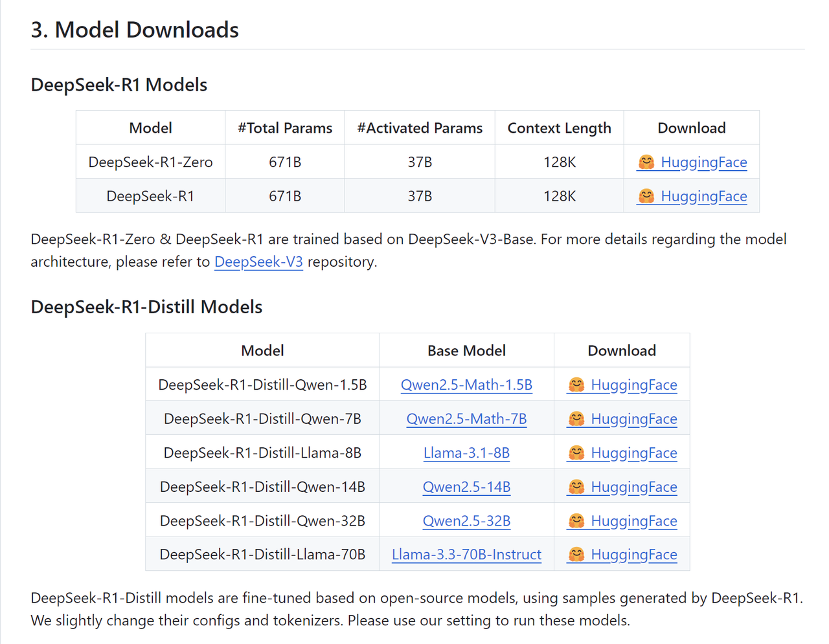This screenshot has height=644, width=829.
Task: Click hugging face emoji in Distill-Llama-8B row
Action: coord(576,452)
